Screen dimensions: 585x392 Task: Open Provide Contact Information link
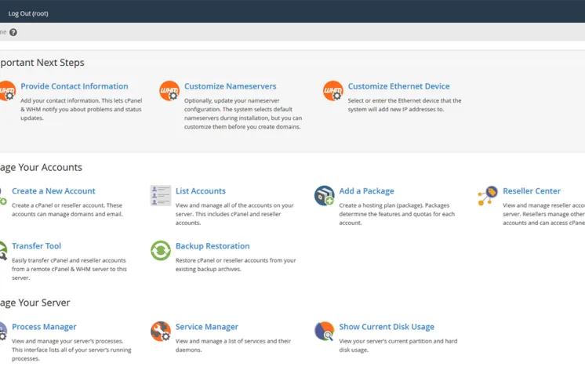click(x=74, y=86)
